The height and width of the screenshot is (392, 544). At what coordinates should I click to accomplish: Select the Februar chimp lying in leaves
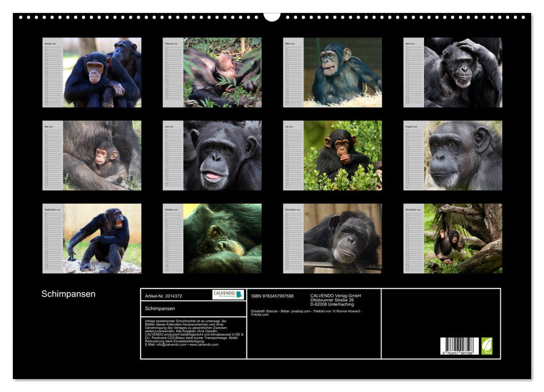[222, 73]
